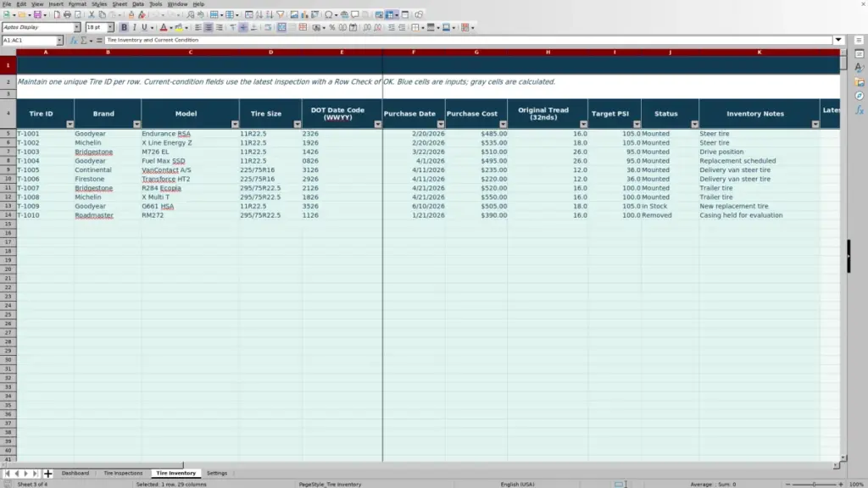Open the sidebar Styles icon
Image resolution: width=868 pixels, height=488 pixels.
[x=860, y=68]
